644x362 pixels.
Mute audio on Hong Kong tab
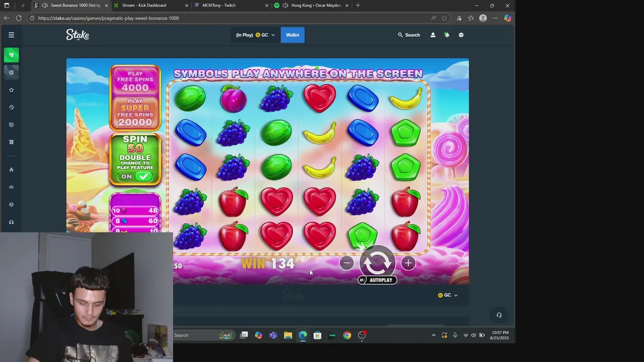285,6
